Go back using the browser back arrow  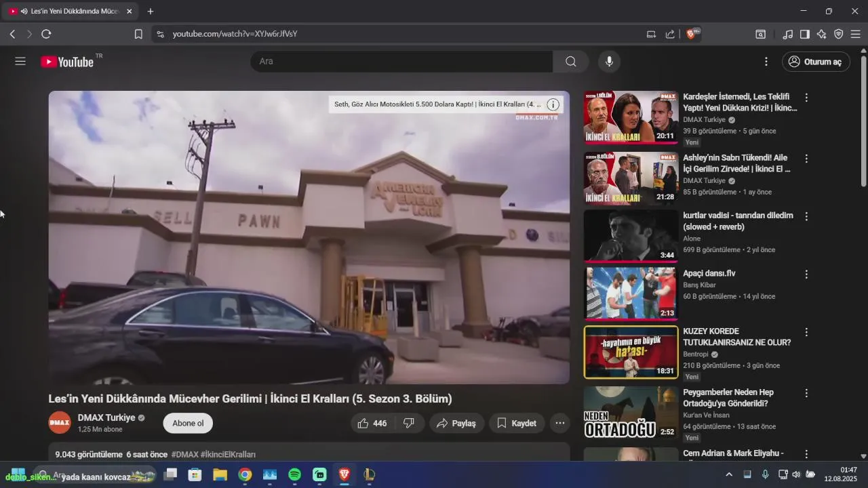[12, 34]
